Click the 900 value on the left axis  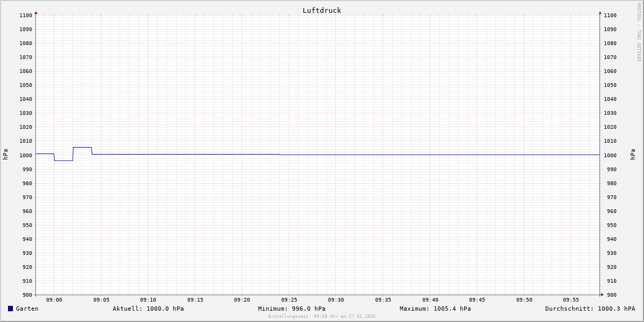(x=27, y=295)
